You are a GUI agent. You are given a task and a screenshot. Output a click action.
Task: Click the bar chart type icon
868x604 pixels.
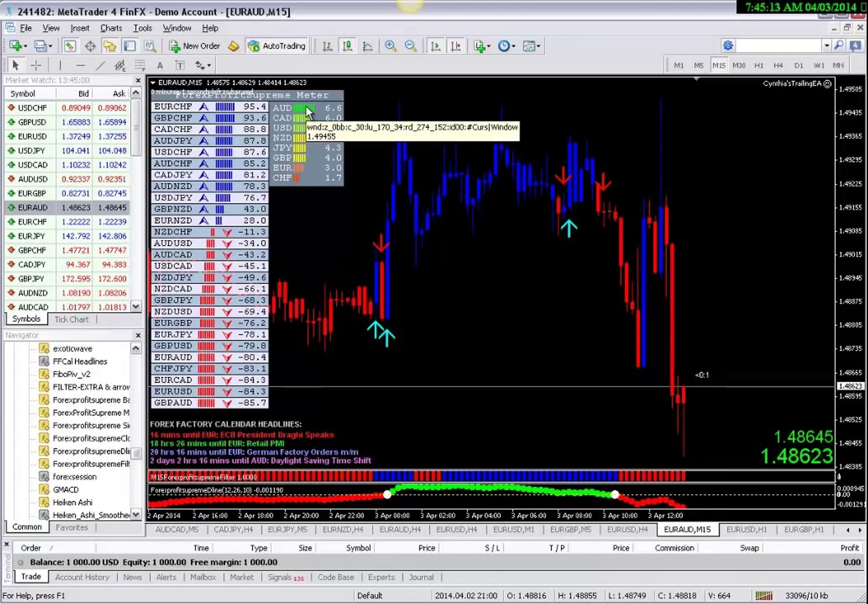[x=328, y=46]
